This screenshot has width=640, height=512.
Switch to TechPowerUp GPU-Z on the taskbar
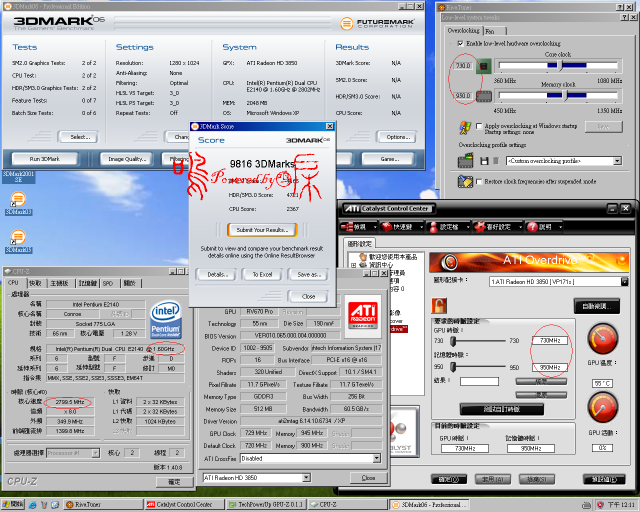[x=266, y=505]
